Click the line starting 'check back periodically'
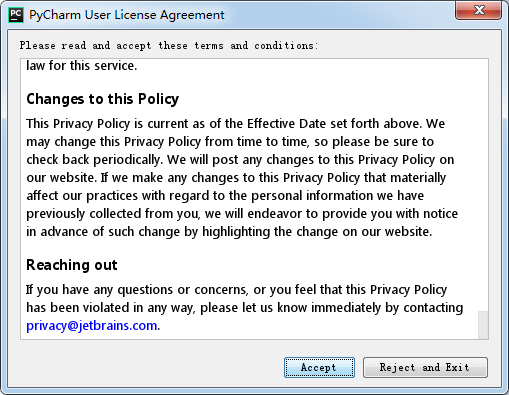The width and height of the screenshot is (509, 395). 240,160
